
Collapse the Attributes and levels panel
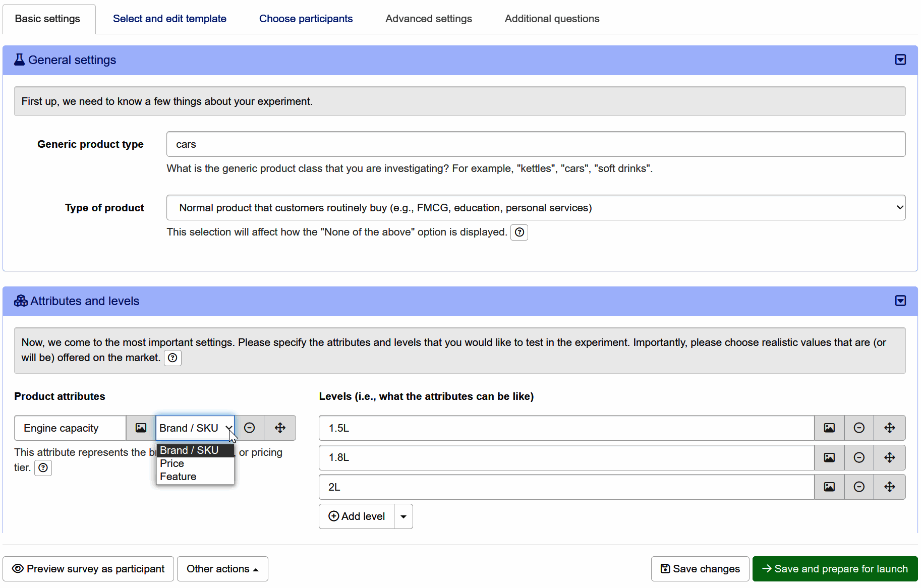900,301
